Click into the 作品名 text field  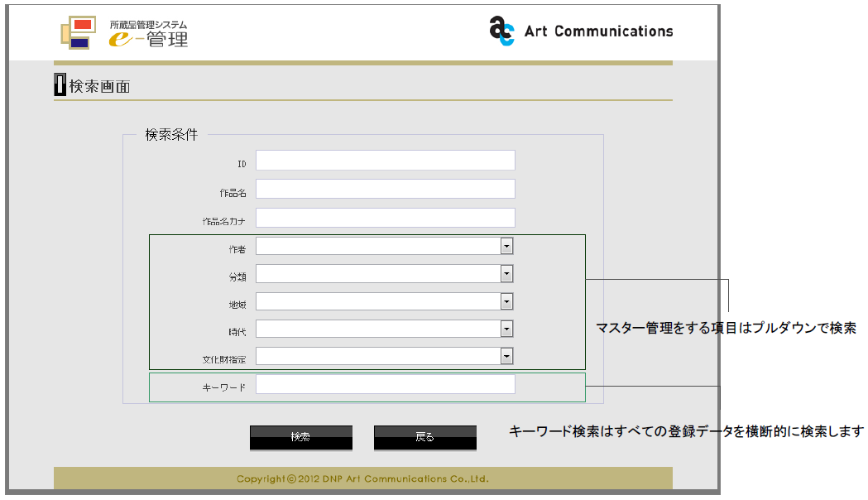tap(385, 190)
